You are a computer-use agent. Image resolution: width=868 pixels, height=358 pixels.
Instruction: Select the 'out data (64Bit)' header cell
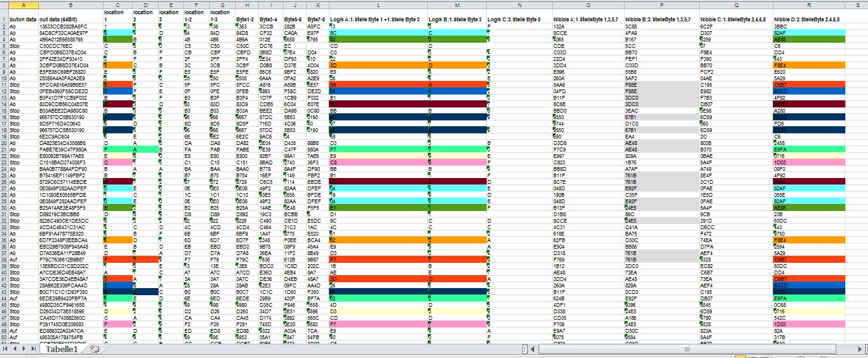click(x=70, y=20)
